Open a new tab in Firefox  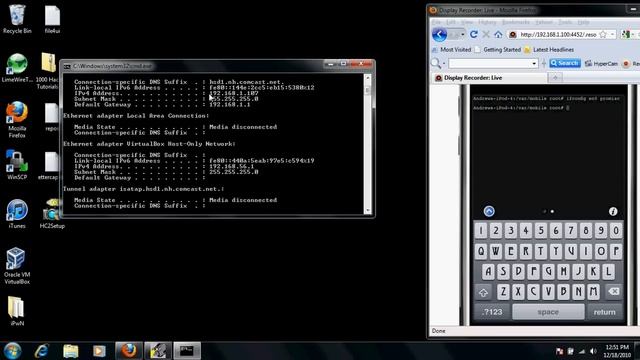click(555, 78)
